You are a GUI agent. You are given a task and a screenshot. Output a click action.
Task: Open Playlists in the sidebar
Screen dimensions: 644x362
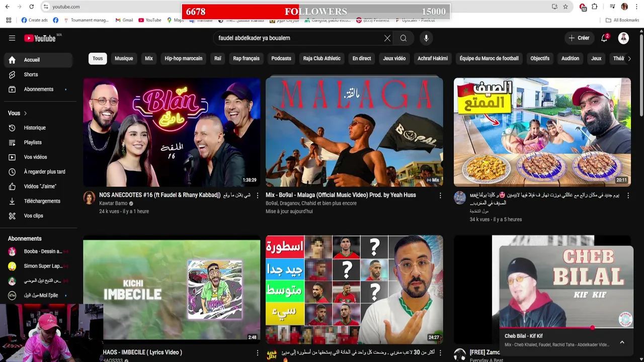point(38,142)
